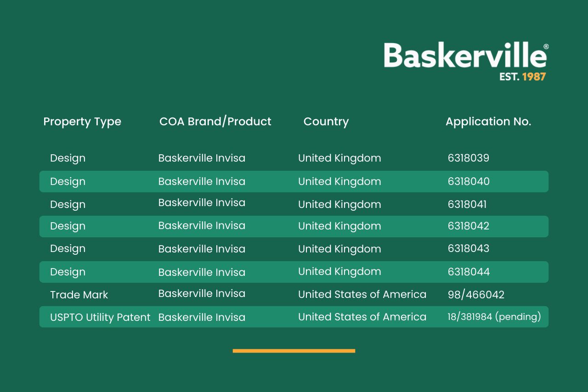Click the orange divider bar below table

pos(294,351)
